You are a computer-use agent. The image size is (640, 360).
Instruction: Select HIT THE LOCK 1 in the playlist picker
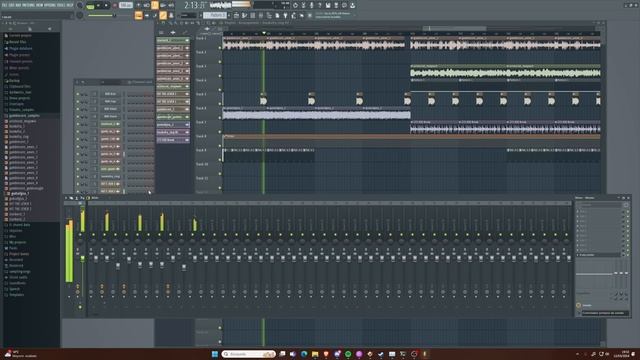pos(173,94)
